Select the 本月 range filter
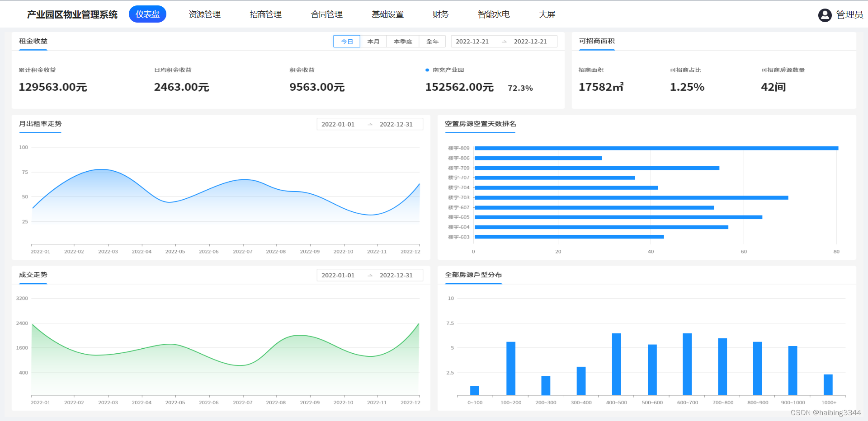This screenshot has height=421, width=868. click(373, 42)
